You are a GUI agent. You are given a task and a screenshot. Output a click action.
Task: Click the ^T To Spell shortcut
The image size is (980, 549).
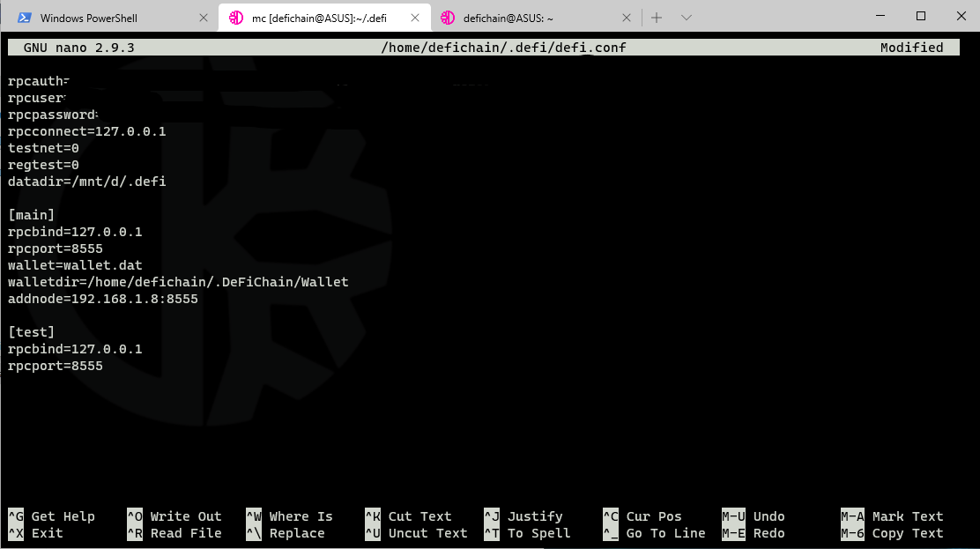tap(528, 533)
